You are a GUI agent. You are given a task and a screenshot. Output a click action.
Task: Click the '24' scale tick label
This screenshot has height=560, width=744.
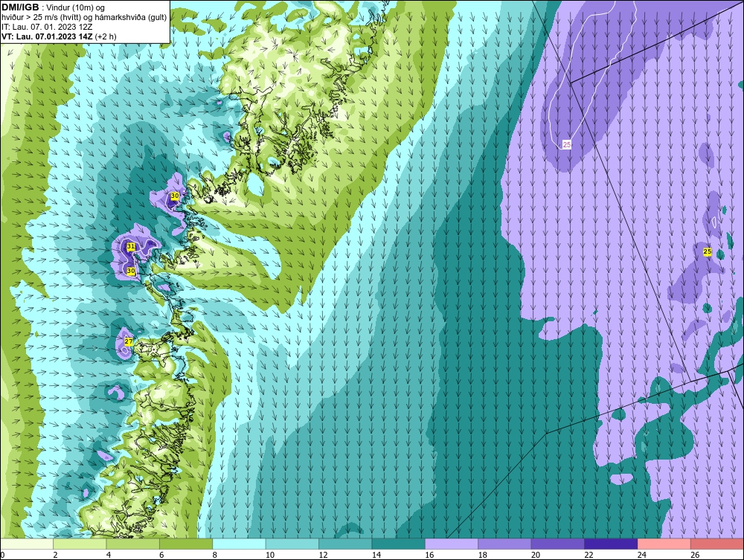[642, 555]
